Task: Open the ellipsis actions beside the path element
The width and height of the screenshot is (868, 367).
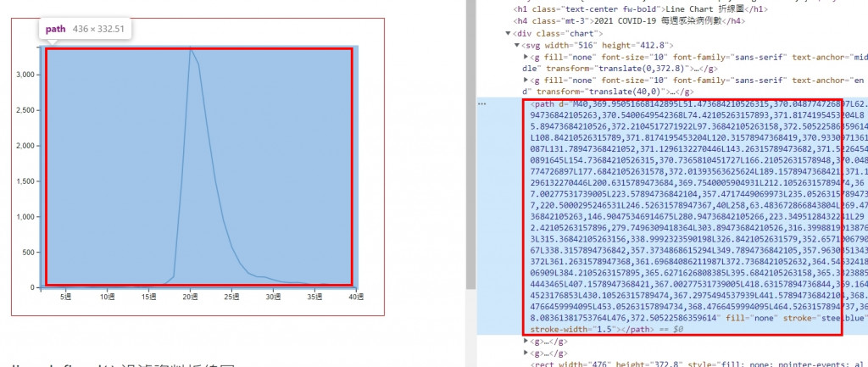Action: coord(481,104)
